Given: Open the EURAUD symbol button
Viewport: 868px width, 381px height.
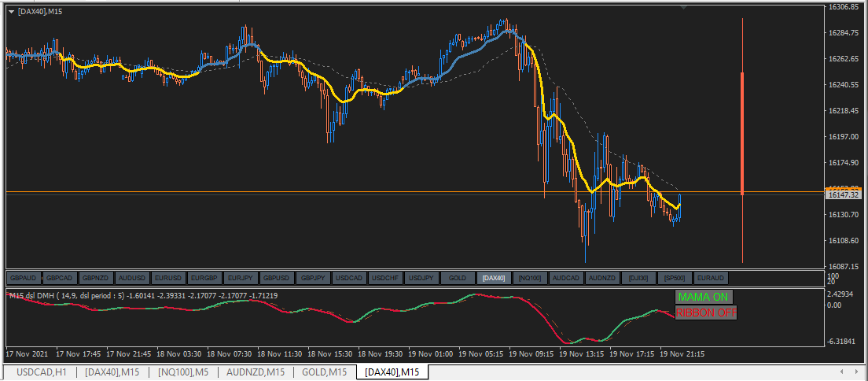Looking at the screenshot, I should [711, 278].
